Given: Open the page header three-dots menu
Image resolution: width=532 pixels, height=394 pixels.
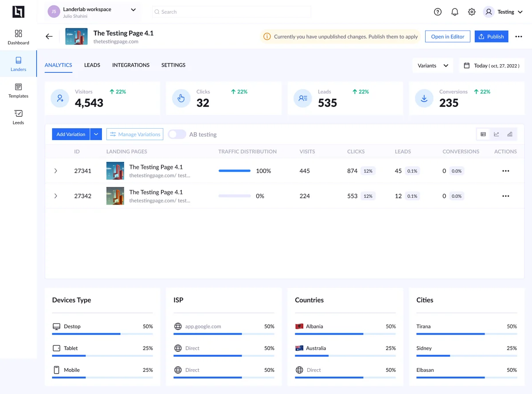Looking at the screenshot, I should coord(519,36).
